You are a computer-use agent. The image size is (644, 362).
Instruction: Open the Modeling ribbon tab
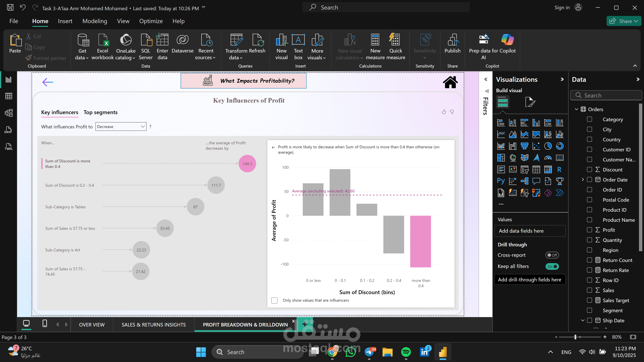tap(95, 21)
